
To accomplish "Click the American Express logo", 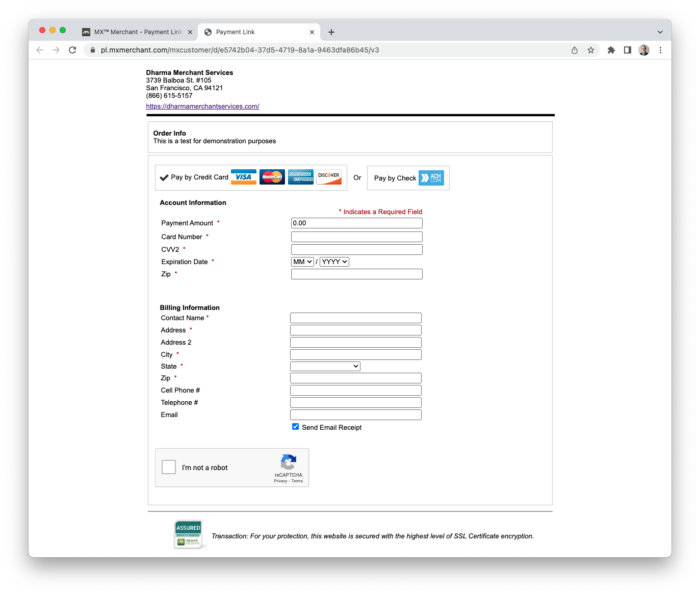I will 301,177.
